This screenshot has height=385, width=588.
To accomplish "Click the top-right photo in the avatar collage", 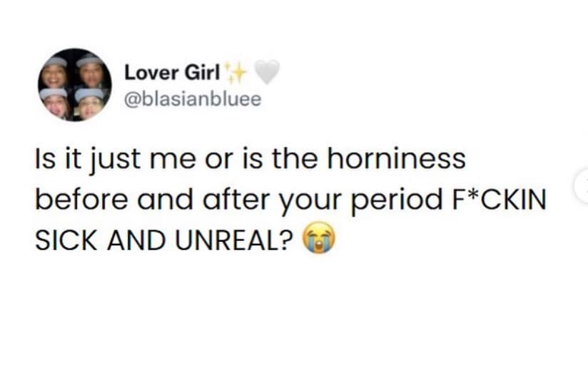I will tap(91, 70).
